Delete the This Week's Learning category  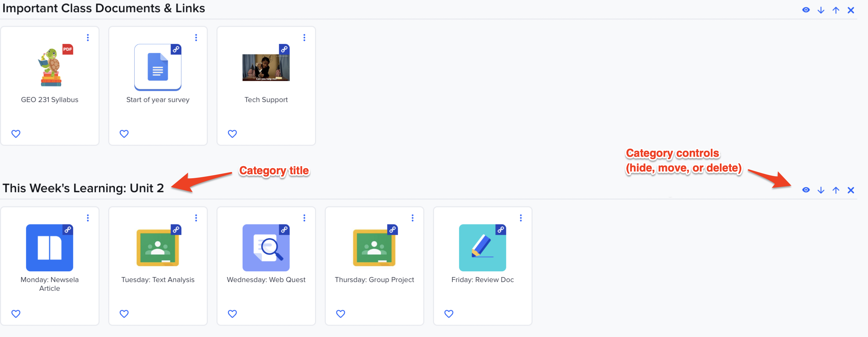851,190
